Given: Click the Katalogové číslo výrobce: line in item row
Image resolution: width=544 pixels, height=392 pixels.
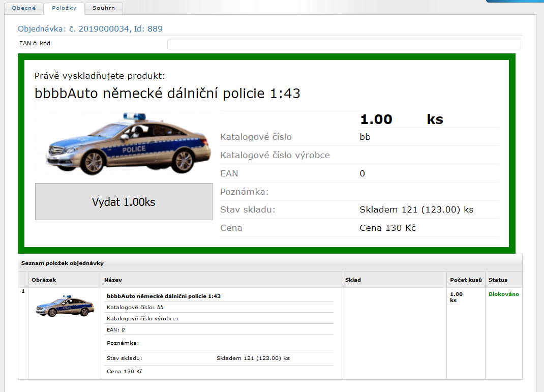Looking at the screenshot, I should point(142,318).
